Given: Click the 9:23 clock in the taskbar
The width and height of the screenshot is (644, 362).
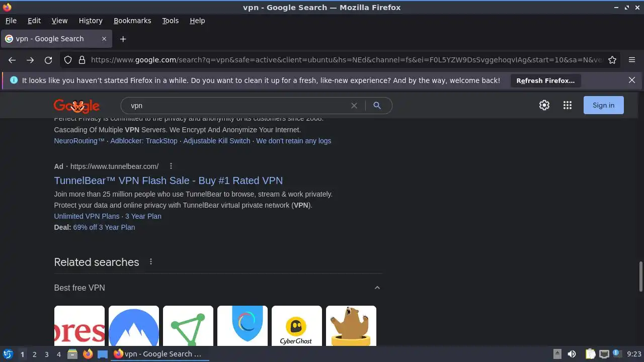Looking at the screenshot, I should [634, 354].
